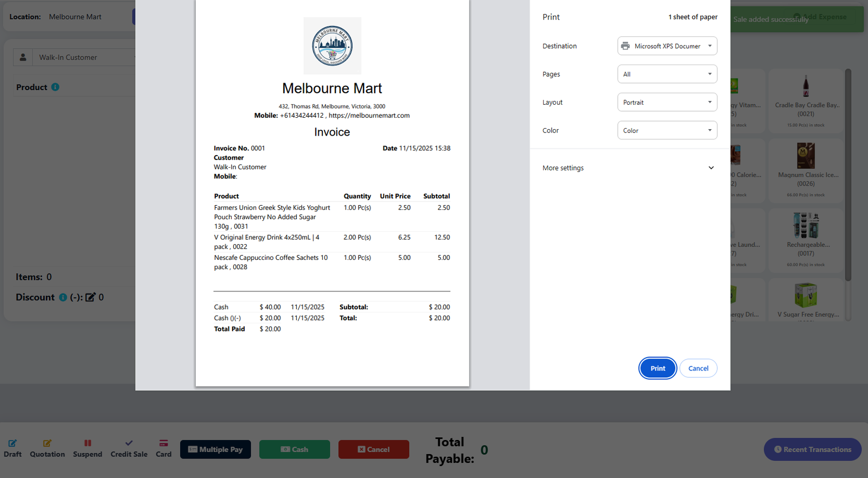Click the Date 11/15/2025 15:38 text
Image resolution: width=868 pixels, height=478 pixels.
417,148
